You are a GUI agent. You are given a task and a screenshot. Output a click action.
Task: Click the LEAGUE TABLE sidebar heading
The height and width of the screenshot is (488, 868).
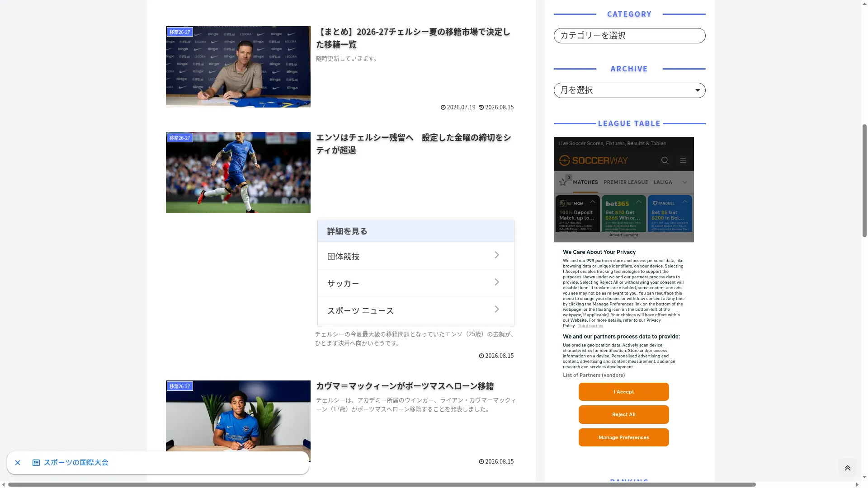tap(629, 123)
